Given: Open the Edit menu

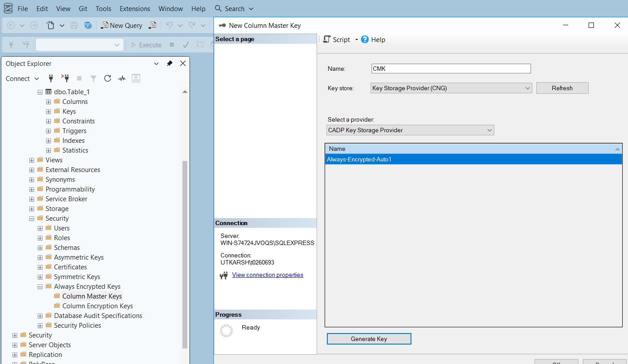Looking at the screenshot, I should (x=42, y=8).
